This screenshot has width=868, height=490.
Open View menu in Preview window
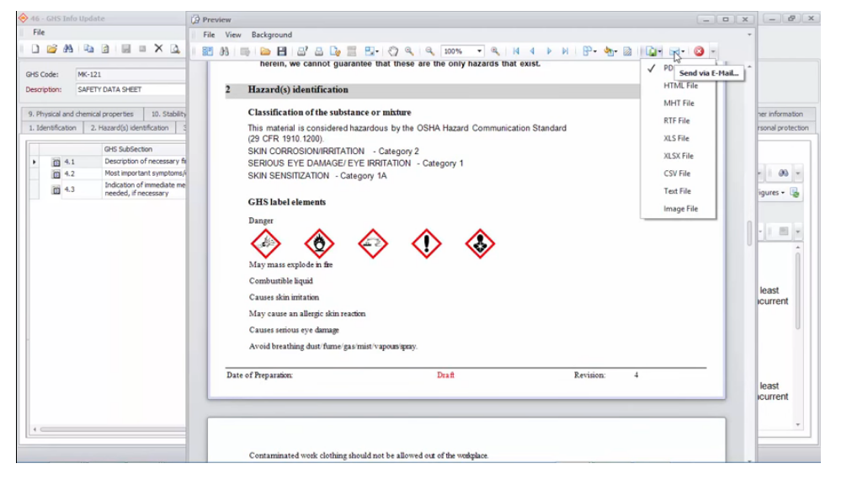pos(233,35)
